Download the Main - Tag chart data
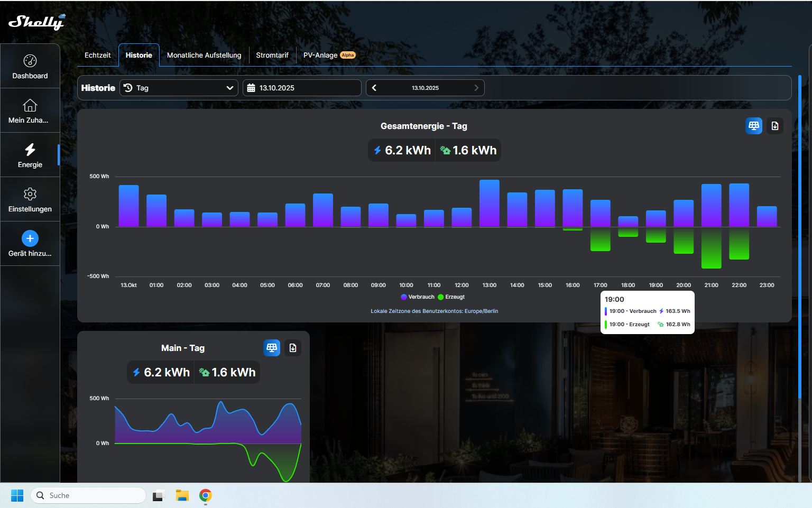812x508 pixels. click(293, 348)
